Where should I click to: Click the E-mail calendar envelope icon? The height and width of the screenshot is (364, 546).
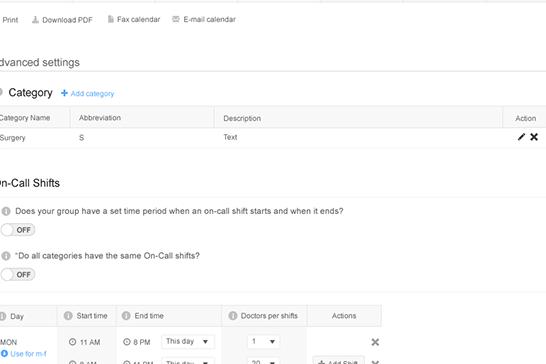coord(176,19)
